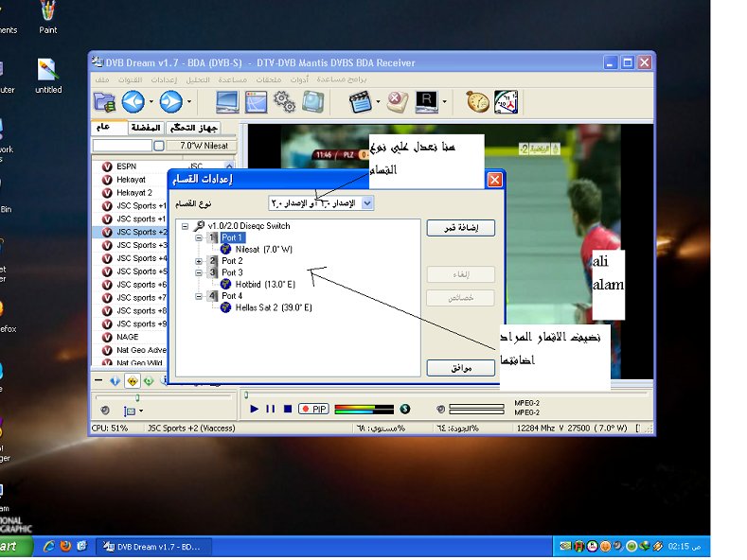Toggle the yellow diamond filter icon

(x=132, y=381)
